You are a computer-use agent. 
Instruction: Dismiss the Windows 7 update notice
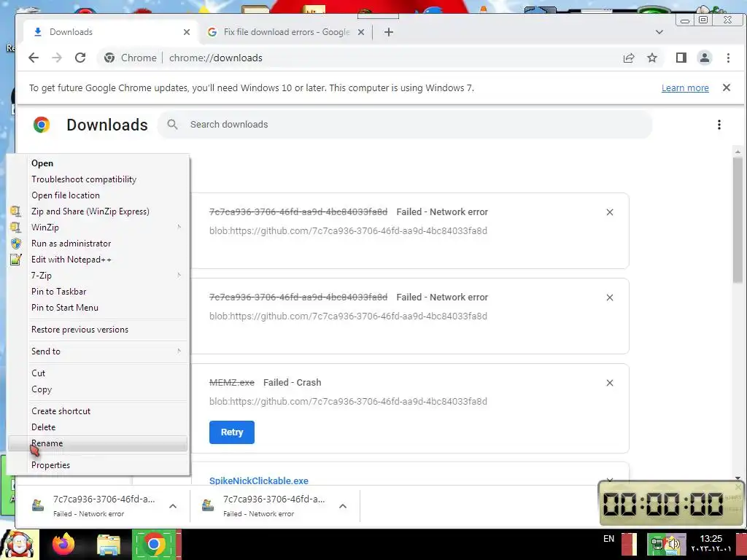coord(726,87)
